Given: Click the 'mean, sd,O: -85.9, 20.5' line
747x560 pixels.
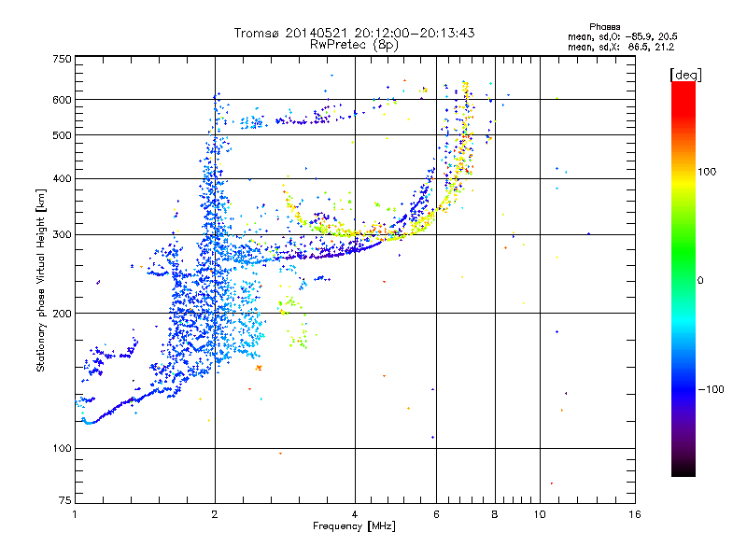Looking at the screenshot, I should pyautogui.click(x=623, y=36).
